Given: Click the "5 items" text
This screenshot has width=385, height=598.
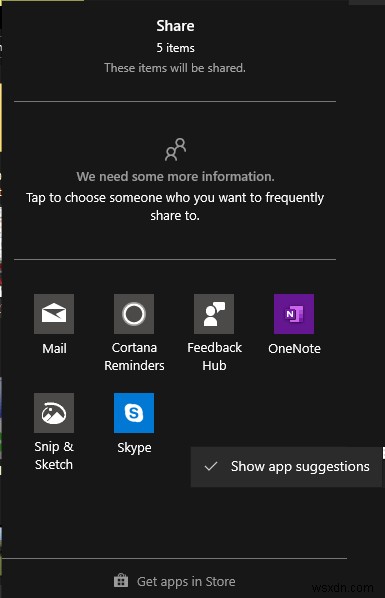Looking at the screenshot, I should [176, 48].
